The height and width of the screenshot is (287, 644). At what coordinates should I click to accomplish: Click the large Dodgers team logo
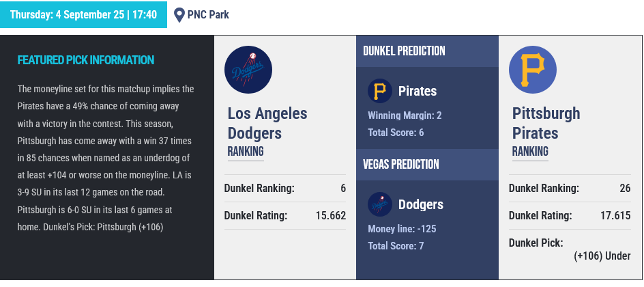click(x=248, y=70)
